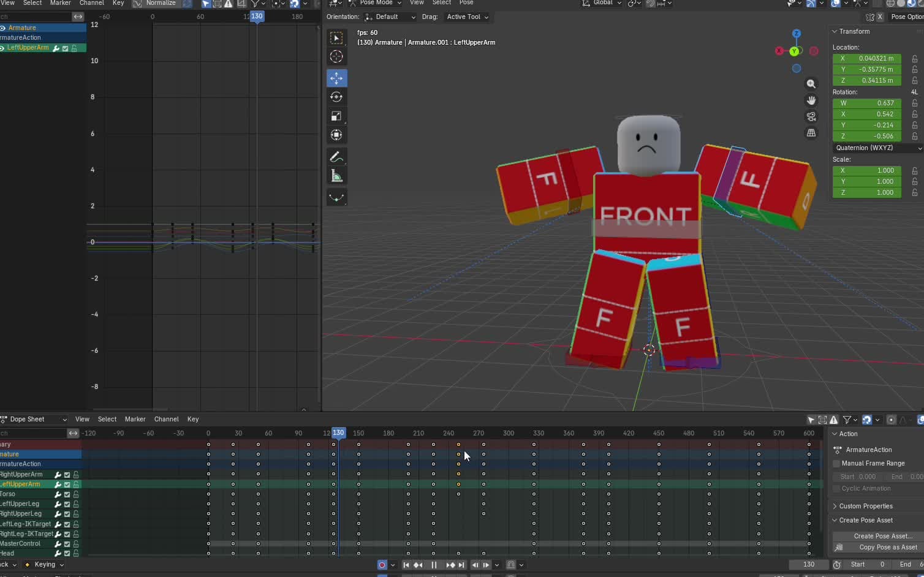The width and height of the screenshot is (924, 577).
Task: Open the Marker menu in Dope Sheet
Action: pos(135,420)
